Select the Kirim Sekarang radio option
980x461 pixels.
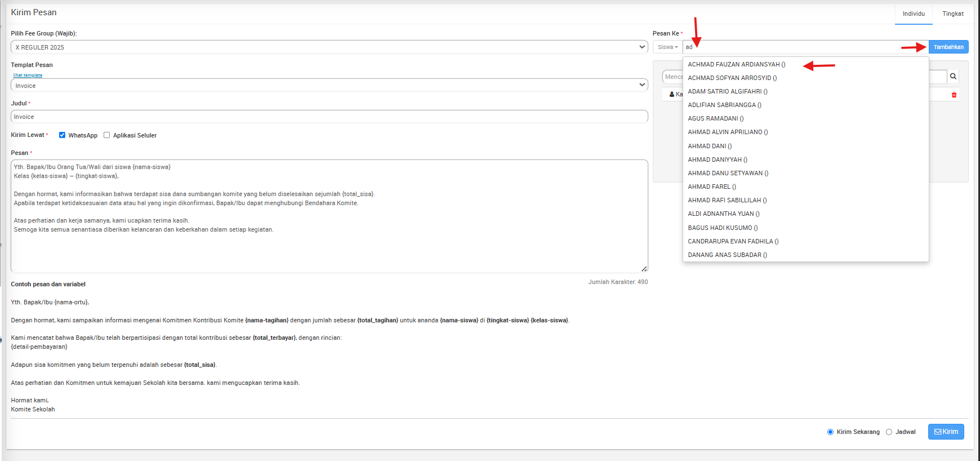point(830,432)
